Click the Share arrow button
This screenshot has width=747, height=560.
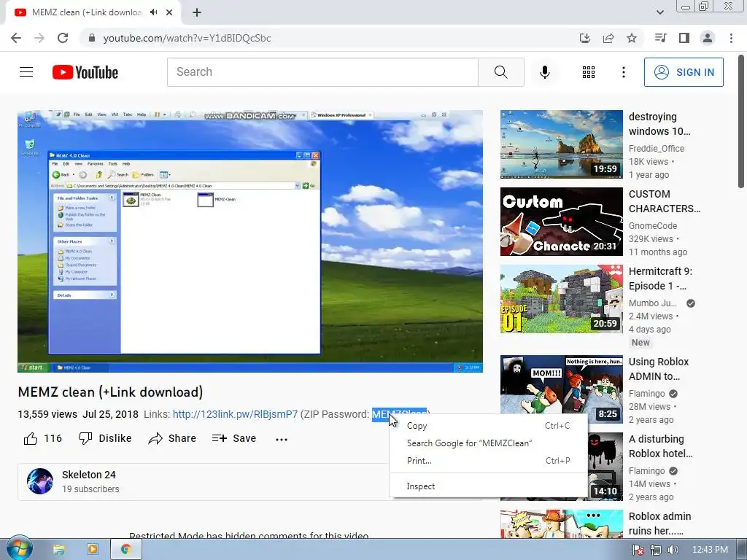[x=172, y=438]
